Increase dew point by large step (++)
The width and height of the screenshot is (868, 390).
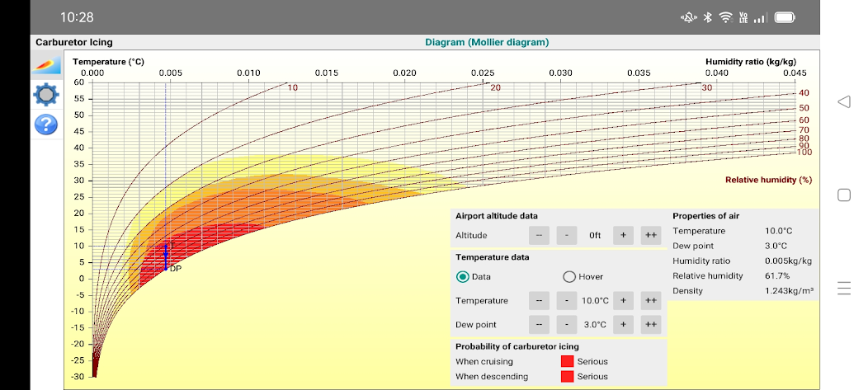651,325
